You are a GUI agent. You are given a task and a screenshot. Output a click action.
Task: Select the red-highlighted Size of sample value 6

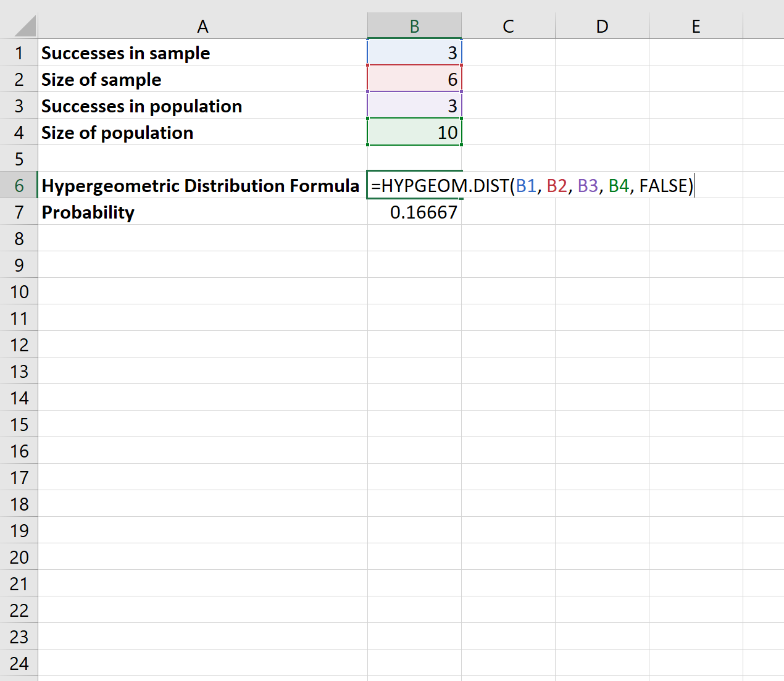pyautogui.click(x=414, y=79)
